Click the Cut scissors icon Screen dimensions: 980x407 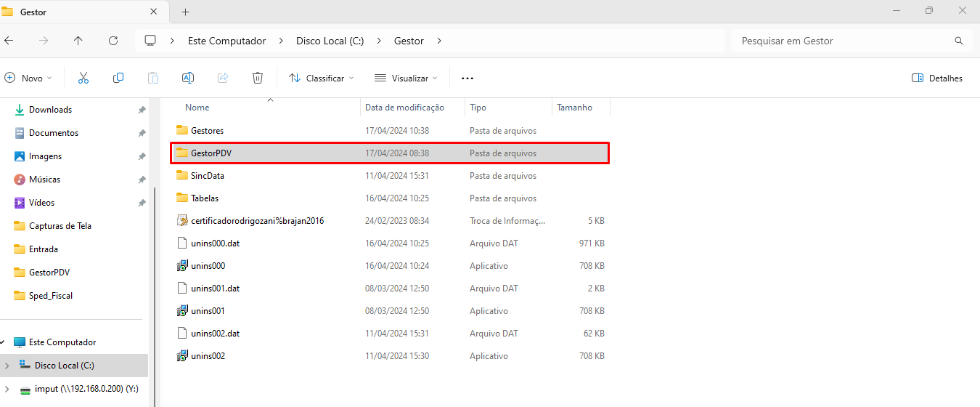click(83, 78)
